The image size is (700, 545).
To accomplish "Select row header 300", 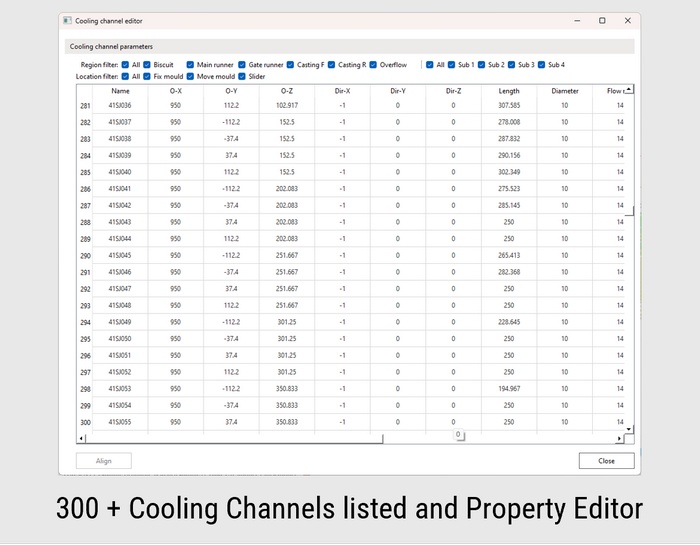I will pyautogui.click(x=85, y=422).
